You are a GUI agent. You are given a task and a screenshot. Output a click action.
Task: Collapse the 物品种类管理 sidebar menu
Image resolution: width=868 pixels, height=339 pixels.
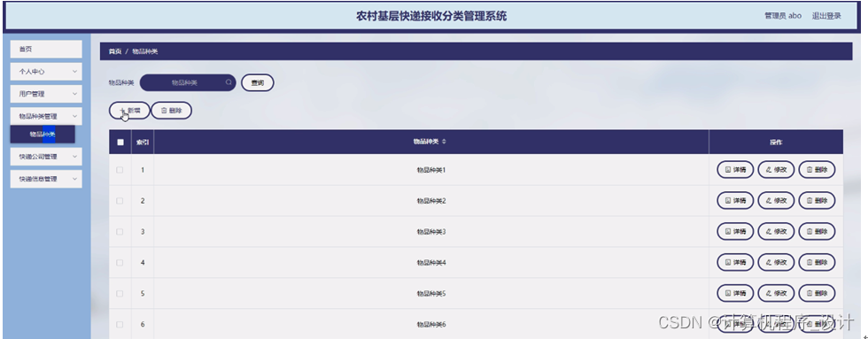pyautogui.click(x=46, y=116)
